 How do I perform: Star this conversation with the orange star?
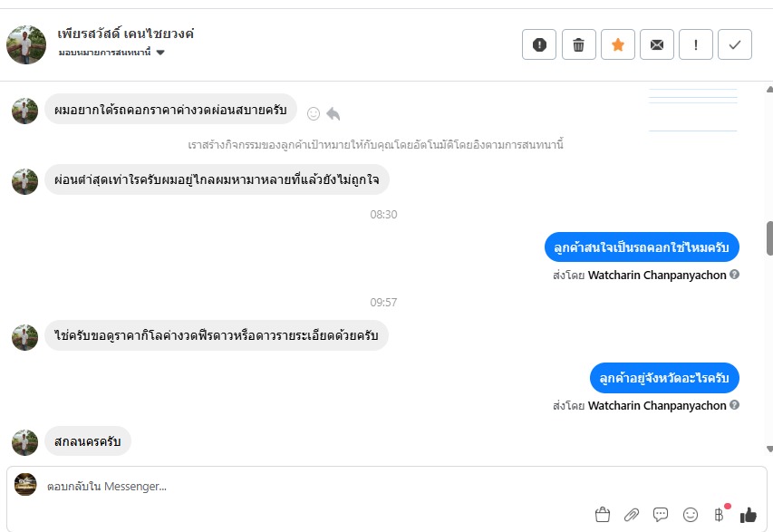618,44
